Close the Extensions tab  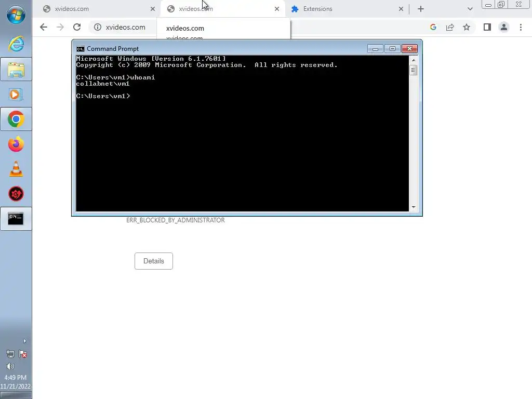[401, 9]
